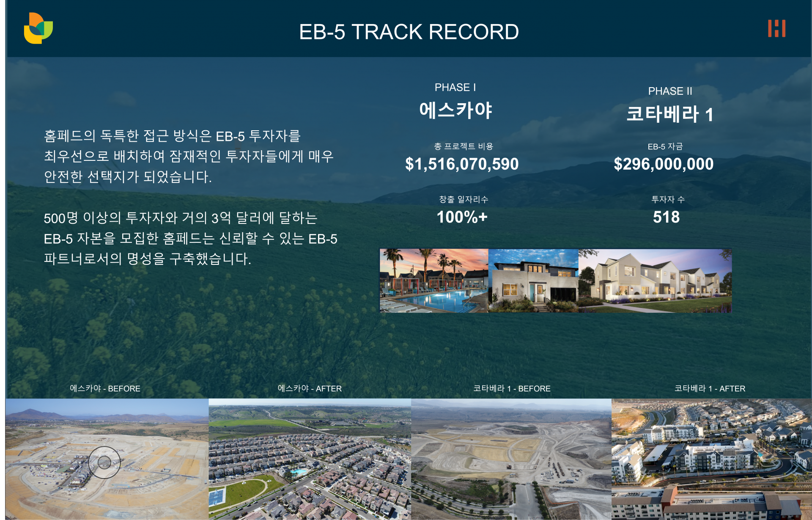The image size is (812, 520).
Task: Click the orange HI logo icon
Action: pos(777,28)
